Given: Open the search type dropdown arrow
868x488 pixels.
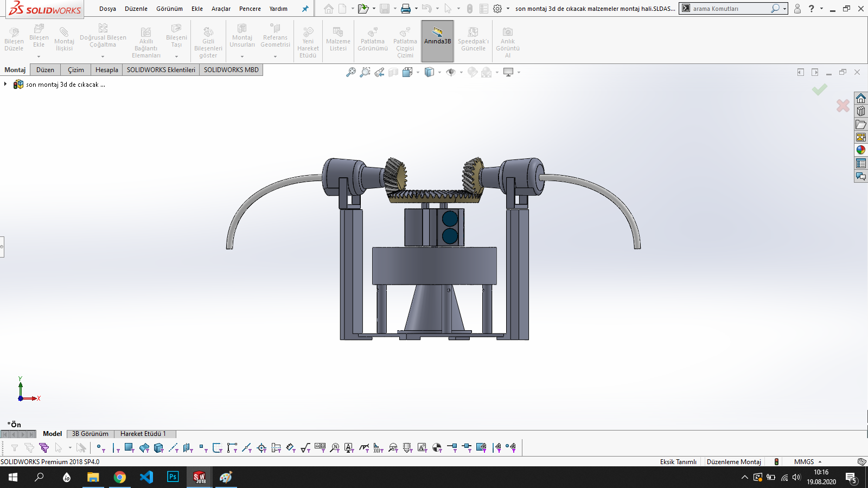Looking at the screenshot, I should pos(784,9).
